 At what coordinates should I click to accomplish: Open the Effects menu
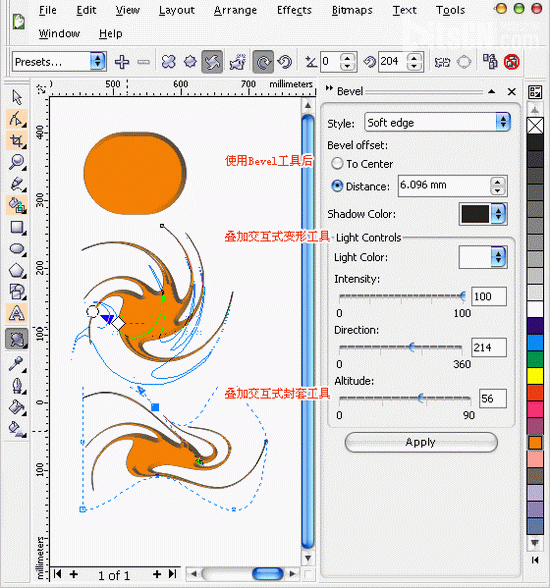click(294, 10)
